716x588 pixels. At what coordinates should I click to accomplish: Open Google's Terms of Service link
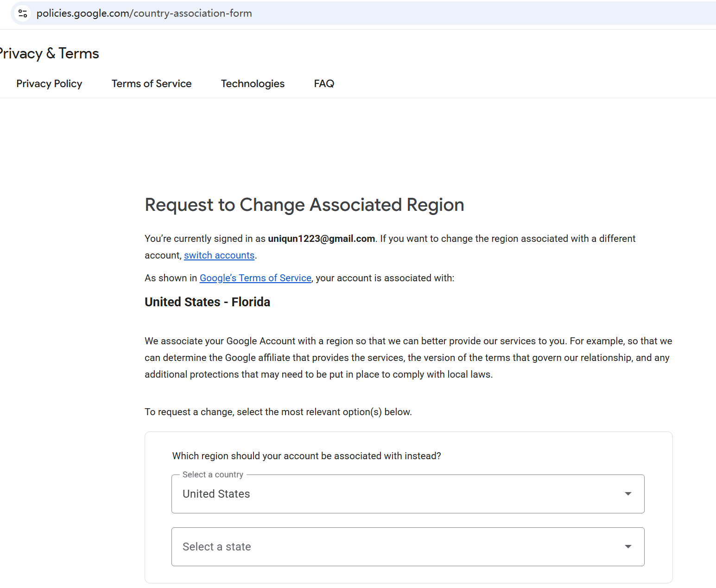click(255, 278)
